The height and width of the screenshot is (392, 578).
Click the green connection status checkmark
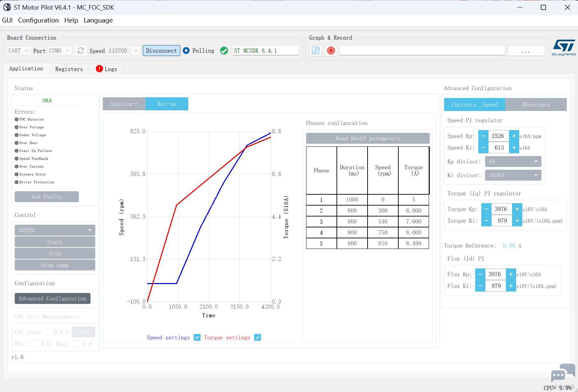tap(224, 51)
